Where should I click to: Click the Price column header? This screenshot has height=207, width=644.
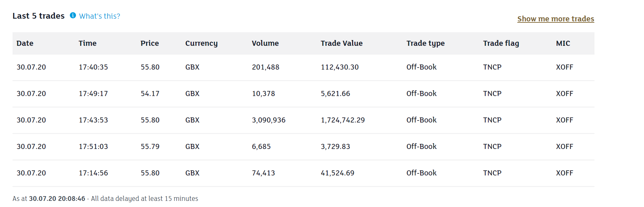click(150, 43)
